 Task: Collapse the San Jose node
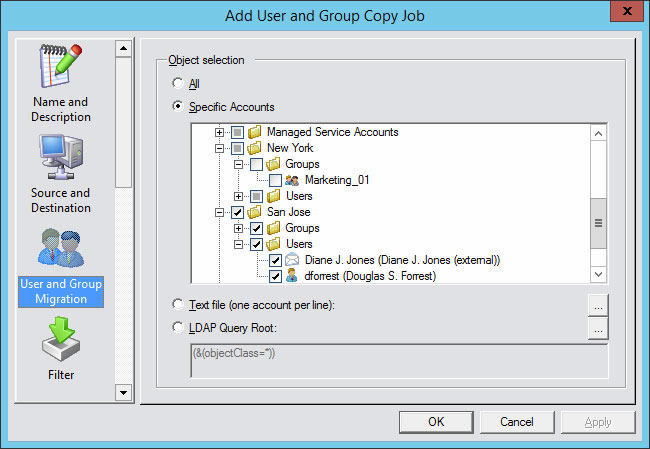[x=219, y=212]
